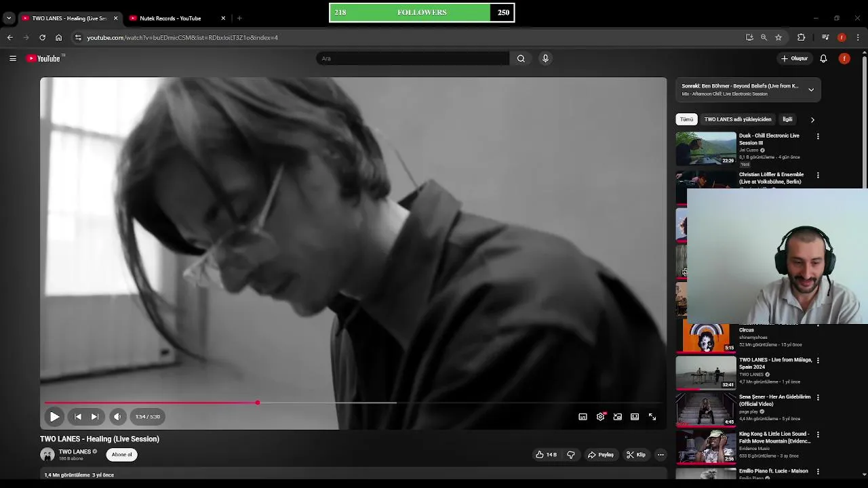Open the YouTube account avatar menu
The height and width of the screenshot is (488, 868).
[x=844, y=58]
